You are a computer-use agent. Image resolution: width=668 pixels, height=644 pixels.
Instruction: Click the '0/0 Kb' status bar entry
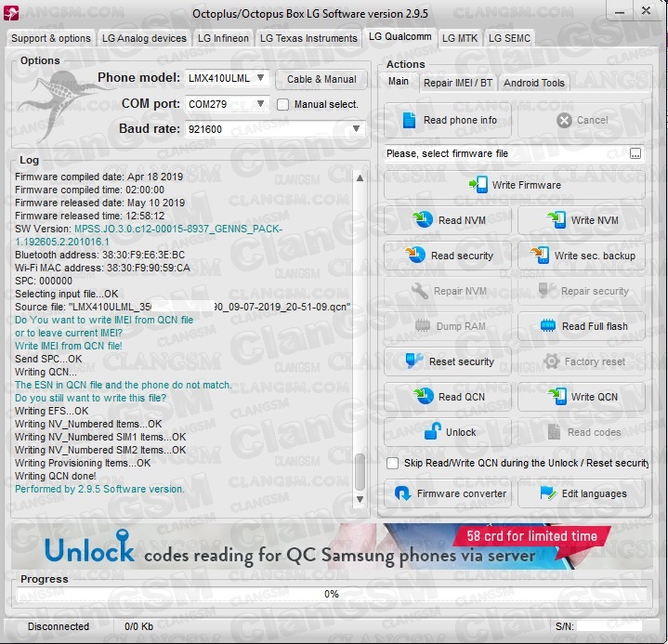pyautogui.click(x=138, y=626)
